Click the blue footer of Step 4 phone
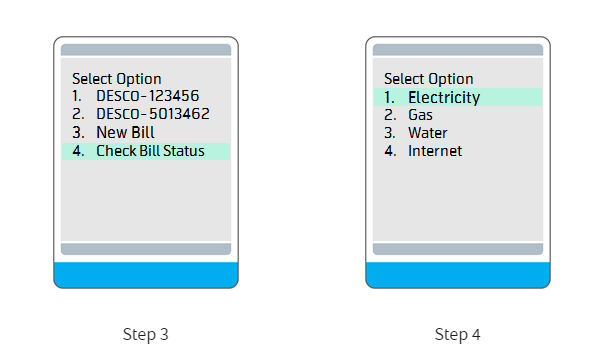The width and height of the screenshot is (606, 363). coord(458,275)
